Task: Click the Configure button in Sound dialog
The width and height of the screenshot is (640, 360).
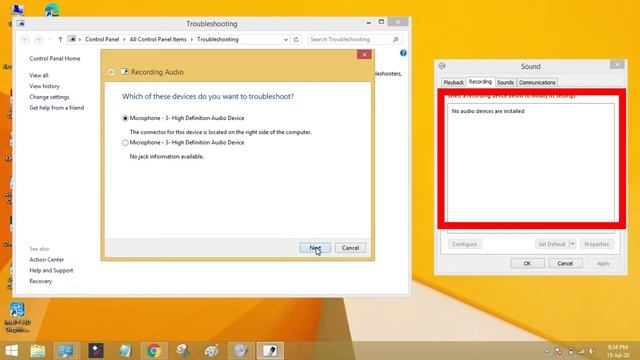Action: [464, 244]
